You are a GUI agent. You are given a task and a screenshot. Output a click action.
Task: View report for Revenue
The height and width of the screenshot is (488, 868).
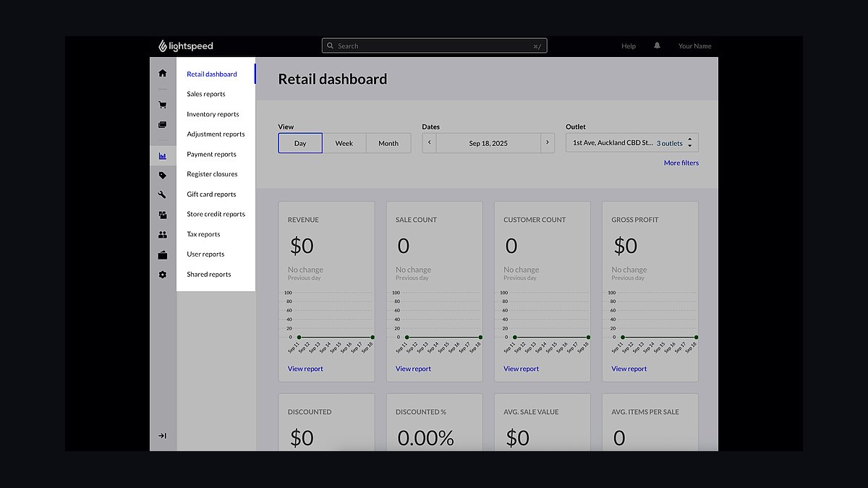click(x=305, y=369)
